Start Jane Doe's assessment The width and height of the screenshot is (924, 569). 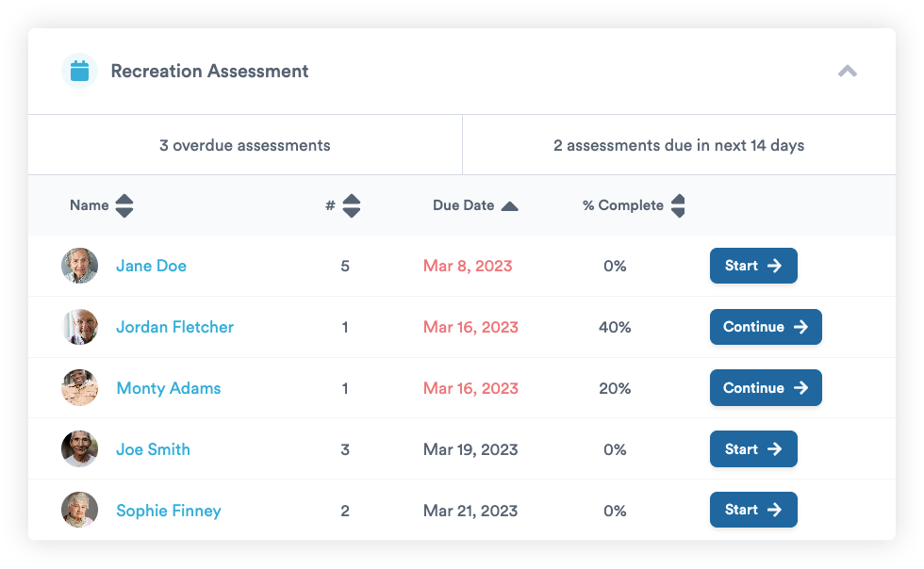pyautogui.click(x=753, y=266)
